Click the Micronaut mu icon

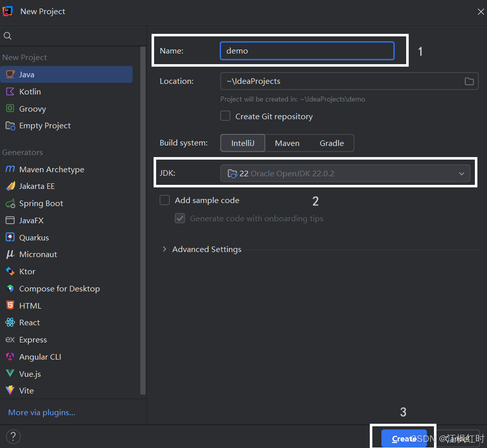coord(10,254)
